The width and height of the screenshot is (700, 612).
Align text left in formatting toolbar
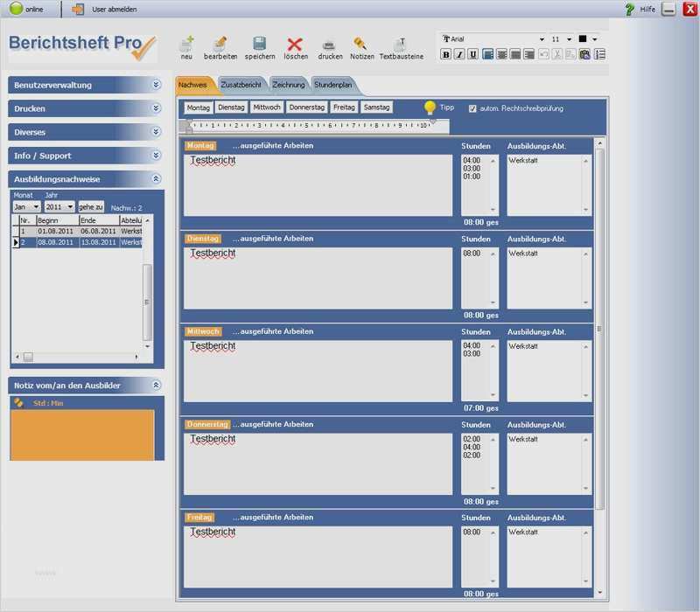coord(488,54)
